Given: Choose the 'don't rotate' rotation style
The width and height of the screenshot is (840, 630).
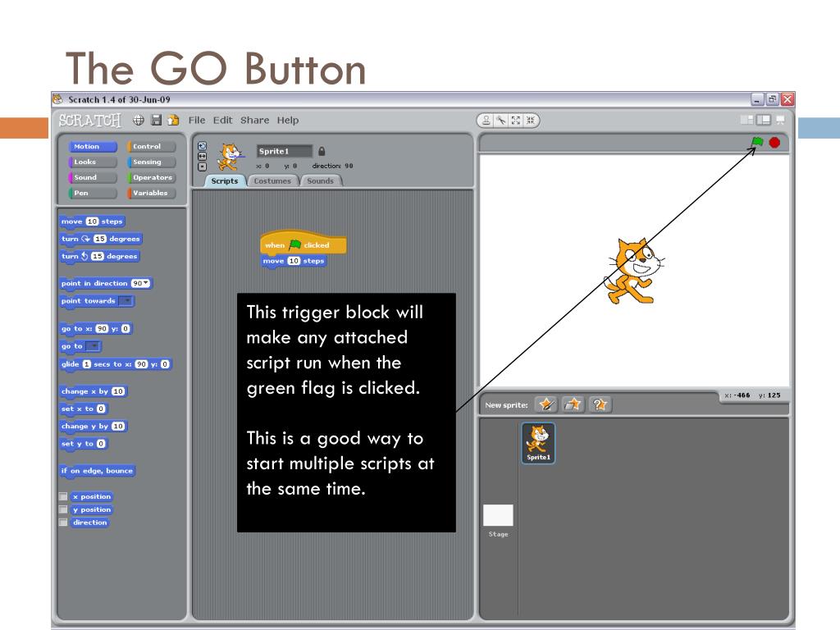Looking at the screenshot, I should 202,167.
